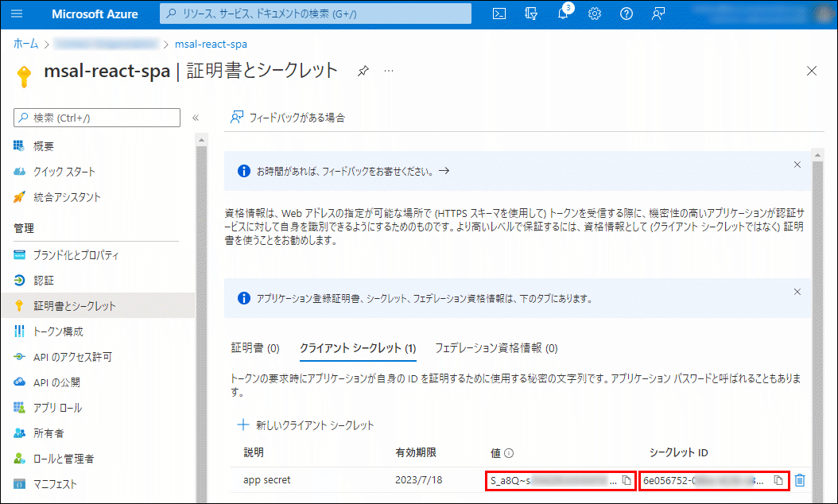Switch to the 証明書 (0) tab
Screen dimensions: 838x504
[255, 348]
